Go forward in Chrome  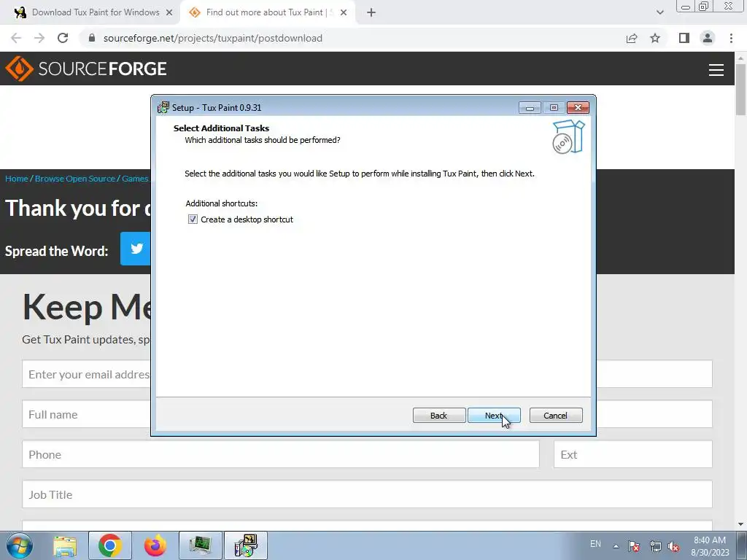click(39, 38)
